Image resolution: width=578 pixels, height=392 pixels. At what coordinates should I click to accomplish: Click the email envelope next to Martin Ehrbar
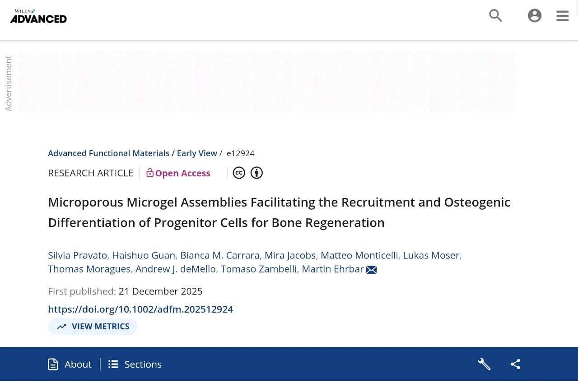tap(371, 270)
